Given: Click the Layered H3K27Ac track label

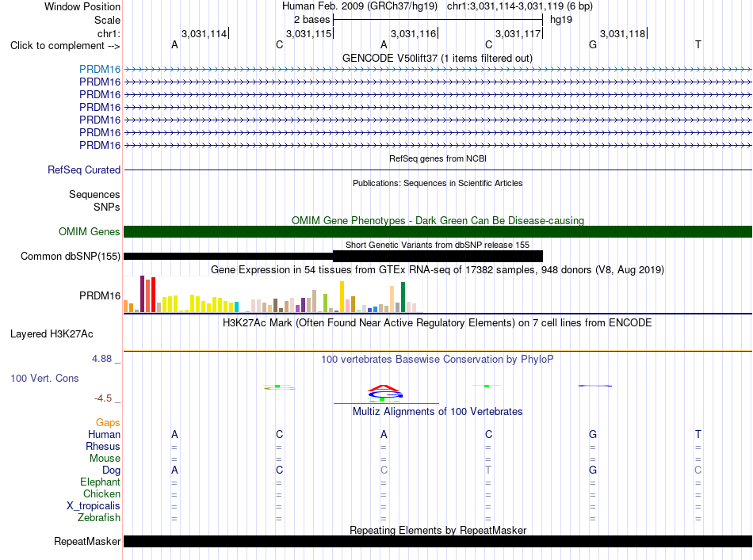Looking at the screenshot, I should 52,334.
